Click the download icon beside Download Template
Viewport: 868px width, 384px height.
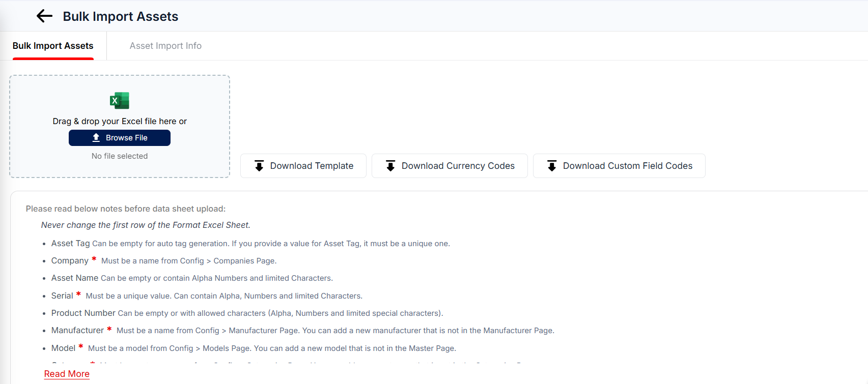pos(259,166)
